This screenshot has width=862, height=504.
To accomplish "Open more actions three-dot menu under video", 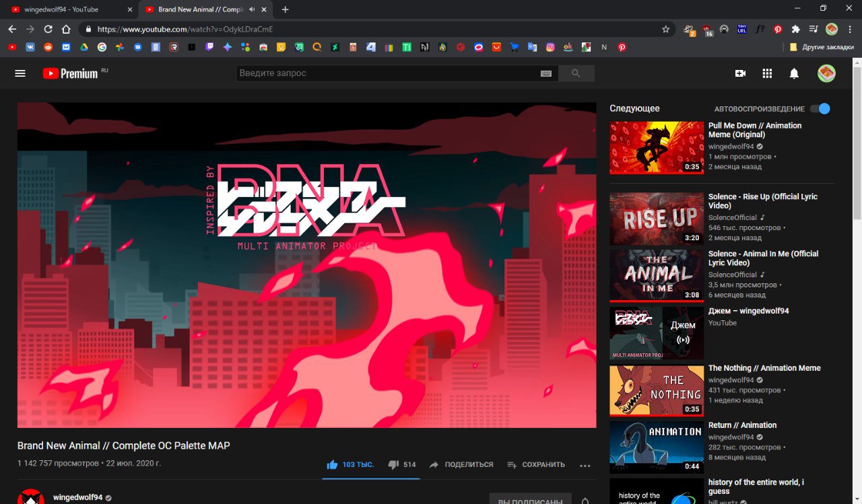I will 585,465.
